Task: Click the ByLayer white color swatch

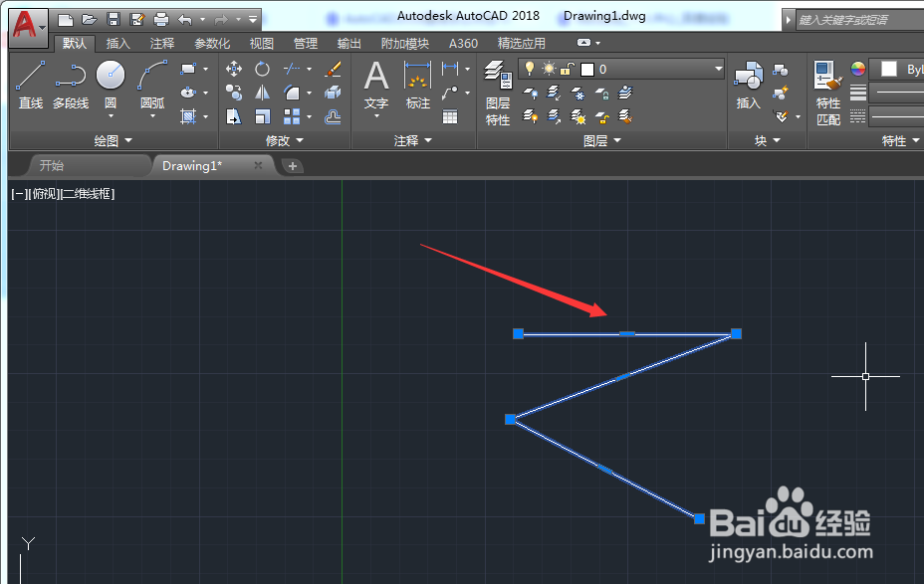Action: click(x=888, y=69)
